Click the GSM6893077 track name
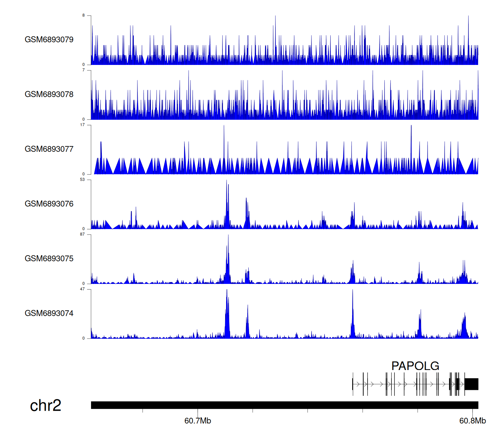Image resolution: width=504 pixels, height=444 pixels. click(49, 149)
